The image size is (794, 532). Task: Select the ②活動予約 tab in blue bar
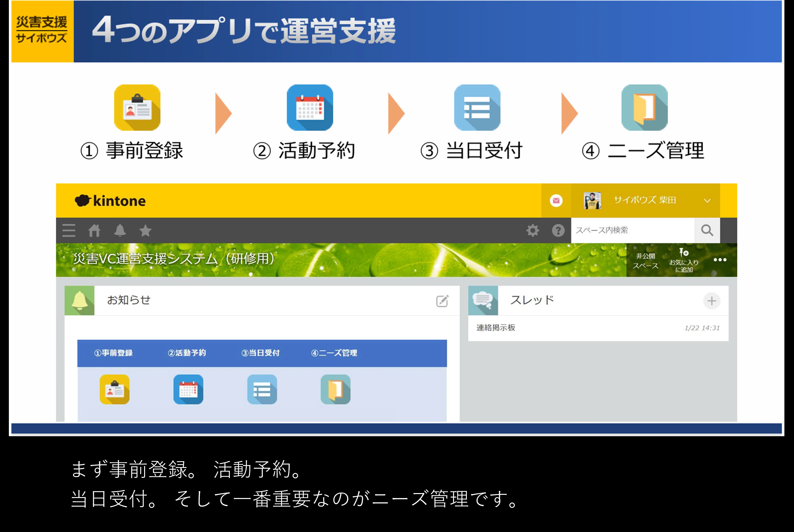(187, 353)
